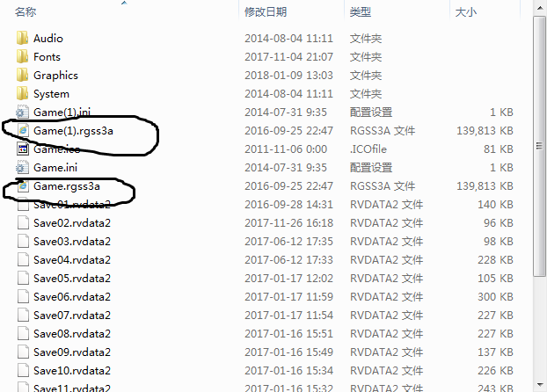Click the scrollbar up arrow
Screen dimensions: 547x392
(539, 8)
